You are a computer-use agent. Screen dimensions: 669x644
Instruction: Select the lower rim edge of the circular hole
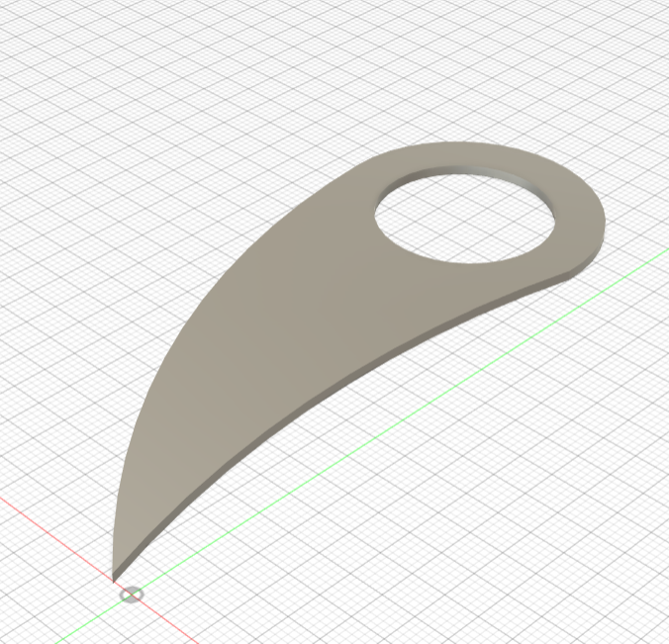pos(465,262)
